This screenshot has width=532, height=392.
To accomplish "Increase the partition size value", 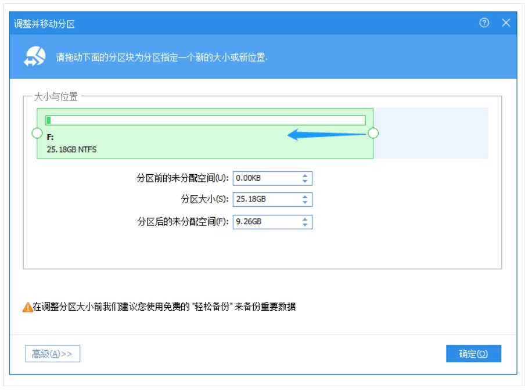I will 305,197.
